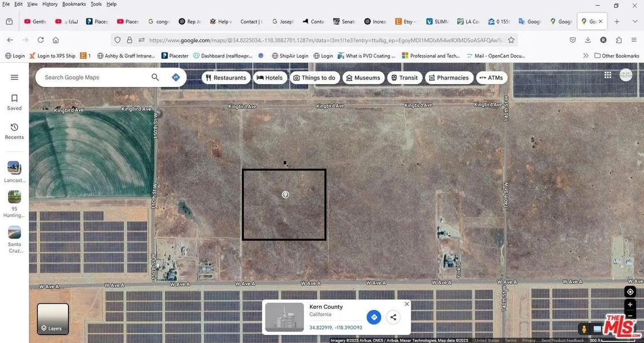Click the Google Maps search magnifier icon
This screenshot has width=644, height=343.
point(155,78)
